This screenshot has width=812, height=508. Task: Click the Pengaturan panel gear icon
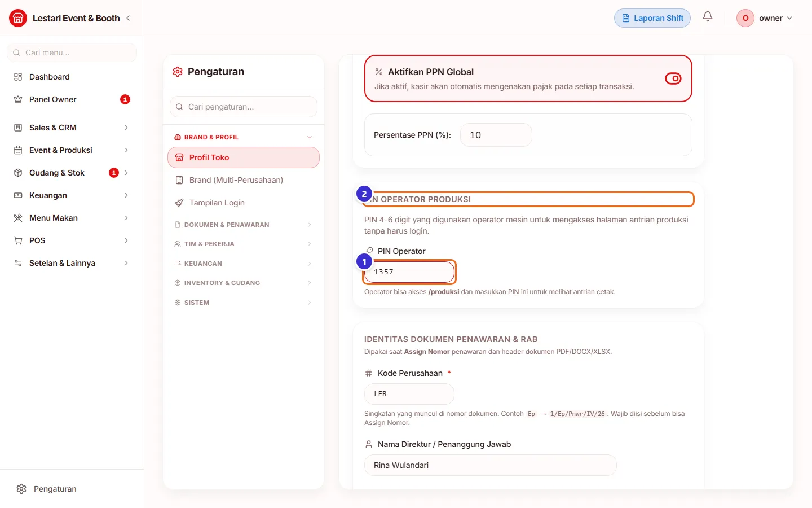(x=178, y=72)
